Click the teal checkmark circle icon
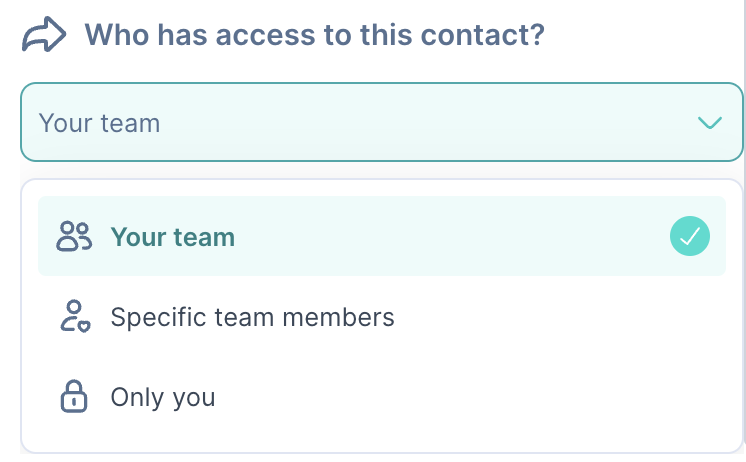The width and height of the screenshot is (746, 462). (689, 236)
